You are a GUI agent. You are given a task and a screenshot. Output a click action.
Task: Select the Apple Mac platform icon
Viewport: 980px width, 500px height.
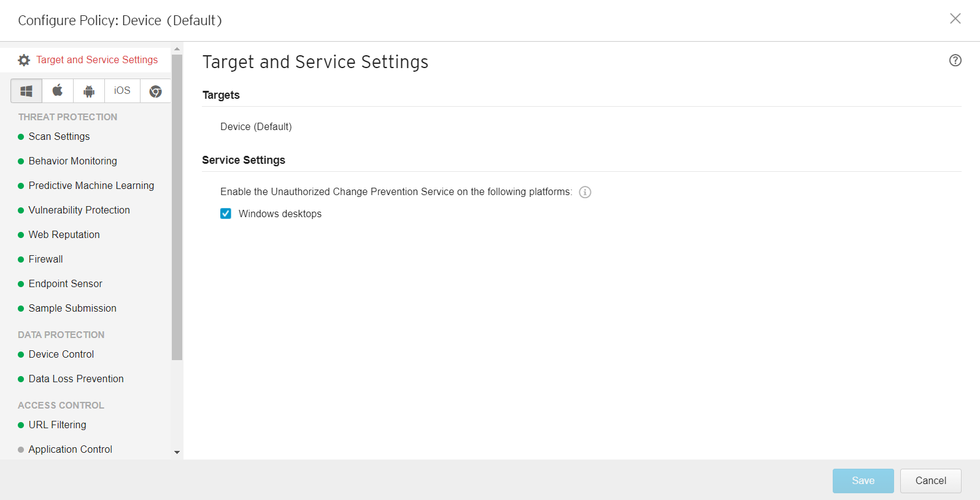(58, 91)
